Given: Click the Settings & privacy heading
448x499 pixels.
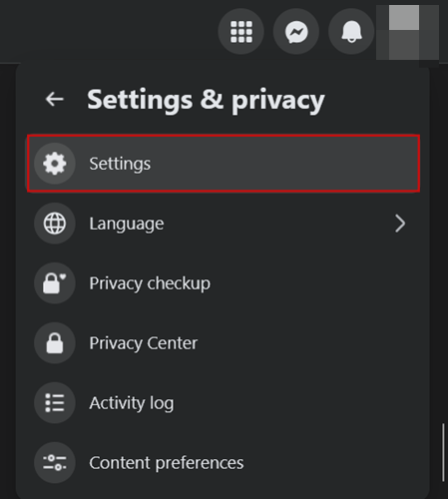Looking at the screenshot, I should 206,100.
